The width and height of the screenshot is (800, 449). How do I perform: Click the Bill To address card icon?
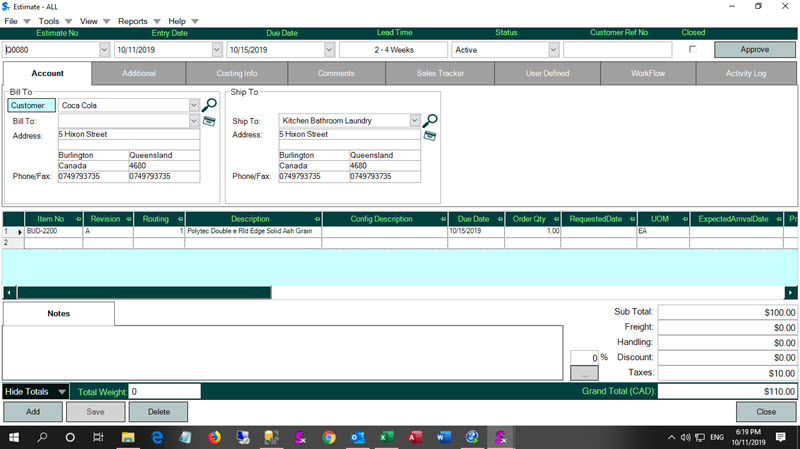click(209, 121)
